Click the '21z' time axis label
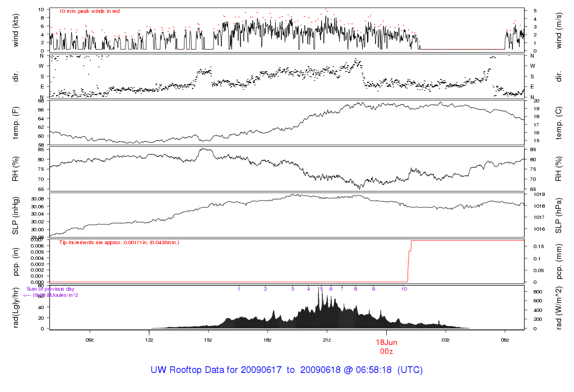The image size is (574, 392). 327,340
